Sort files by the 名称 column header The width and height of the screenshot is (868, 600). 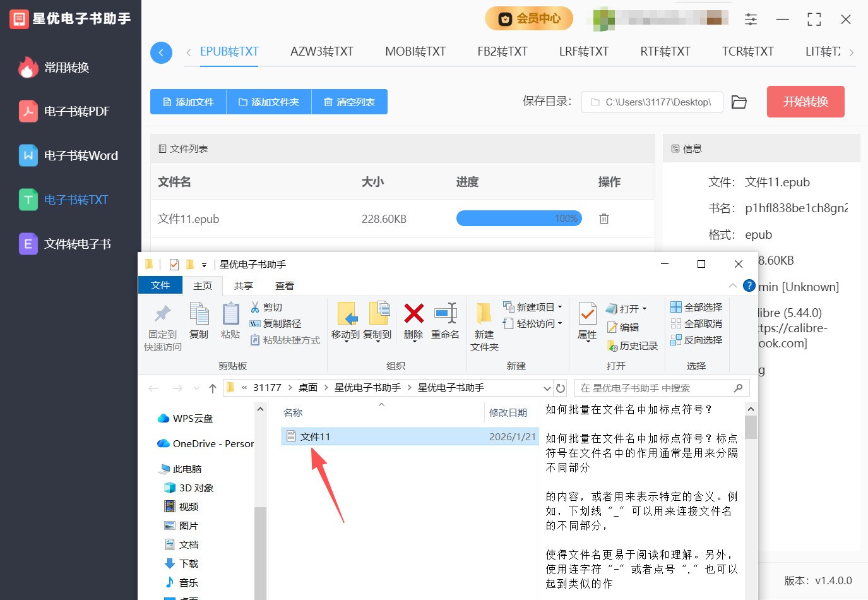point(293,413)
